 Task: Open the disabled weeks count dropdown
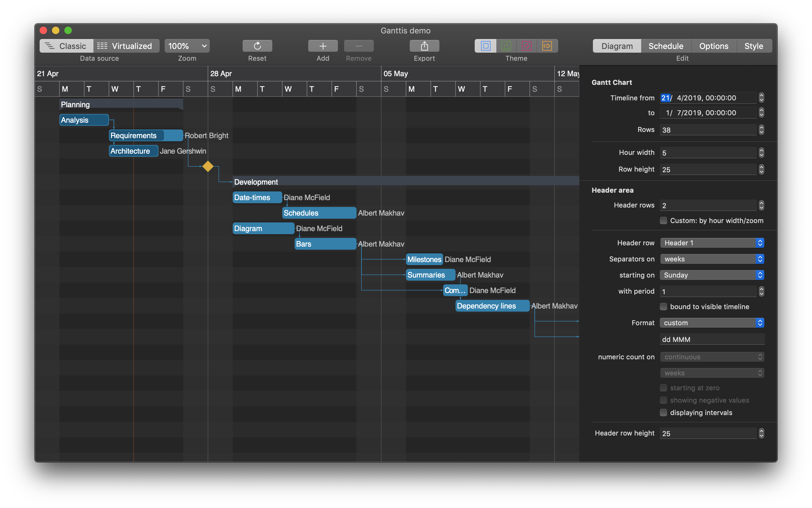tap(712, 373)
